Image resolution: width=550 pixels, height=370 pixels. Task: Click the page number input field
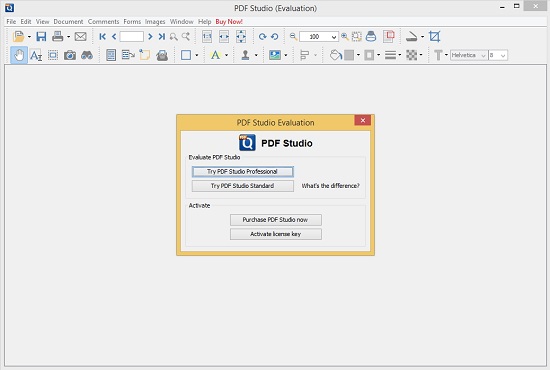click(132, 36)
